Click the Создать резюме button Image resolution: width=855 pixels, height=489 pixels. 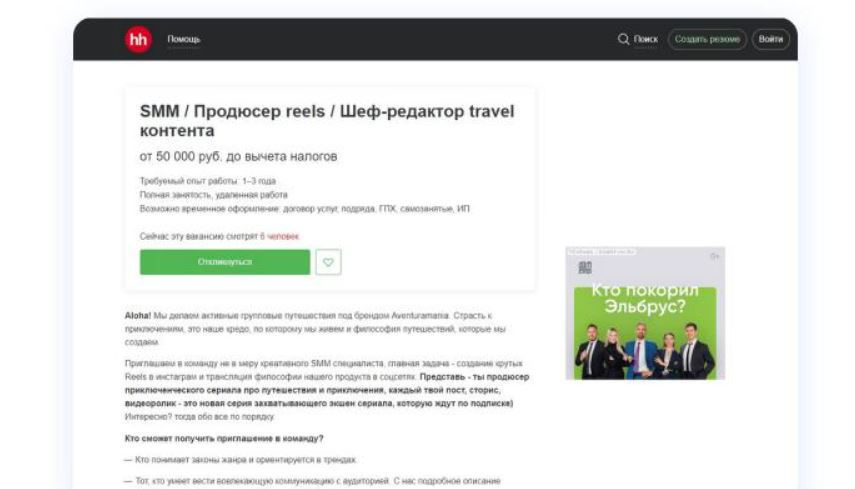coord(707,39)
